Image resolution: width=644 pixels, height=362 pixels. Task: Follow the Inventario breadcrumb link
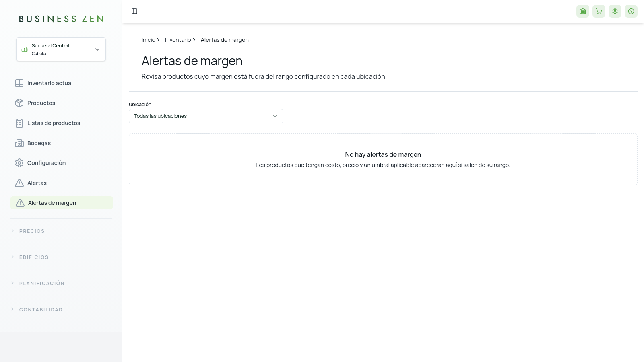pos(178,40)
